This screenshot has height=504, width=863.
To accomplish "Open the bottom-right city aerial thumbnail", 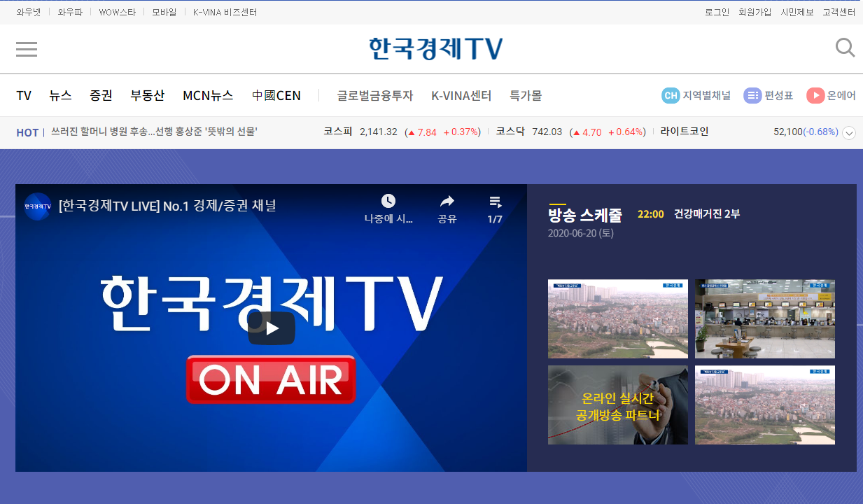I will pyautogui.click(x=765, y=405).
